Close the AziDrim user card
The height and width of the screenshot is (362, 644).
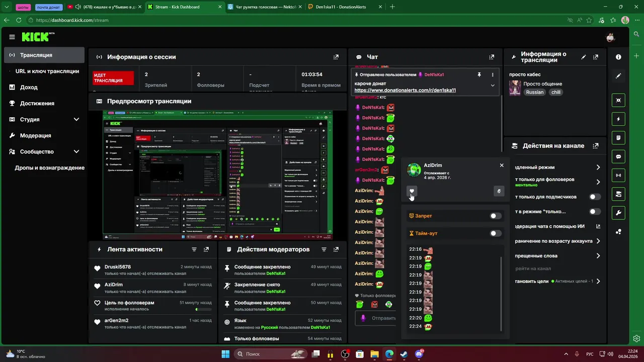click(502, 165)
